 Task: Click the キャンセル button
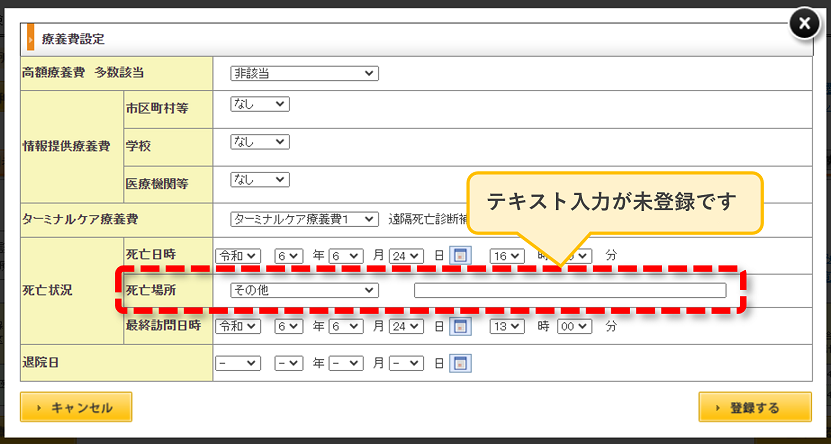76,407
